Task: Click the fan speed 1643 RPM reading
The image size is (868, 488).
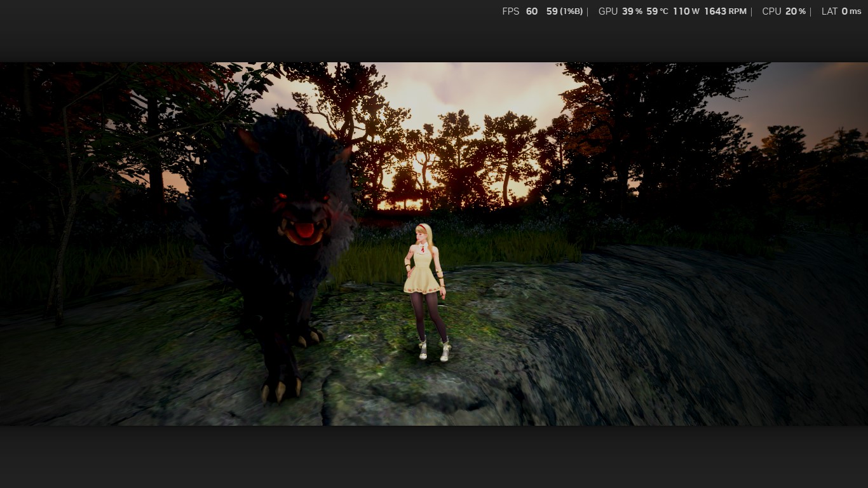Action: [725, 11]
